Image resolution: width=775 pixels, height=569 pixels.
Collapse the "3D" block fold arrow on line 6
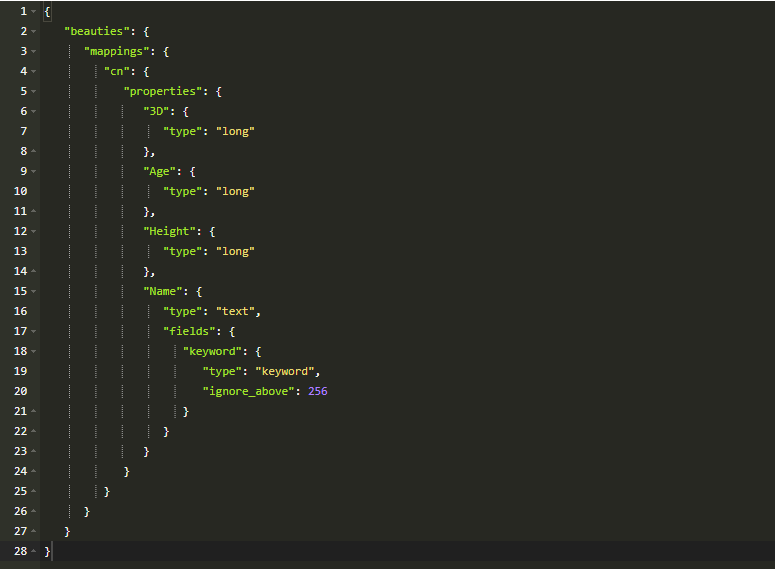(34, 112)
